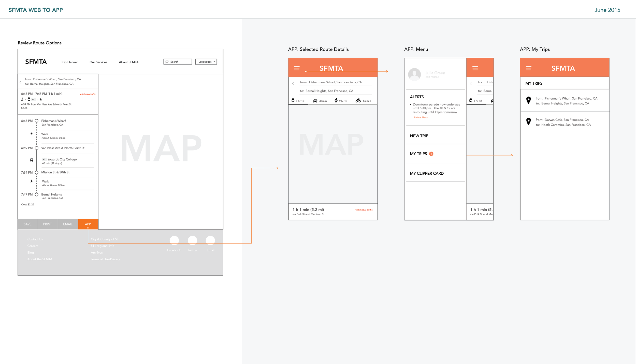Open hamburger menu in Selected Route Details screen
Screen dimensions: 636x364
pyautogui.click(x=297, y=68)
